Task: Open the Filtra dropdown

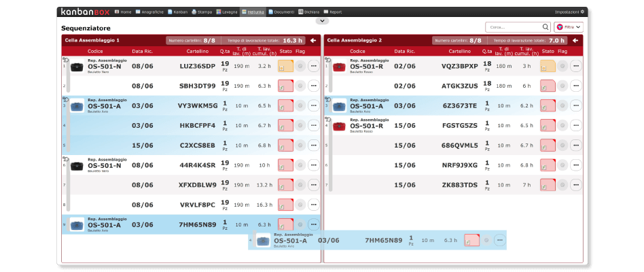Action: pos(569,27)
